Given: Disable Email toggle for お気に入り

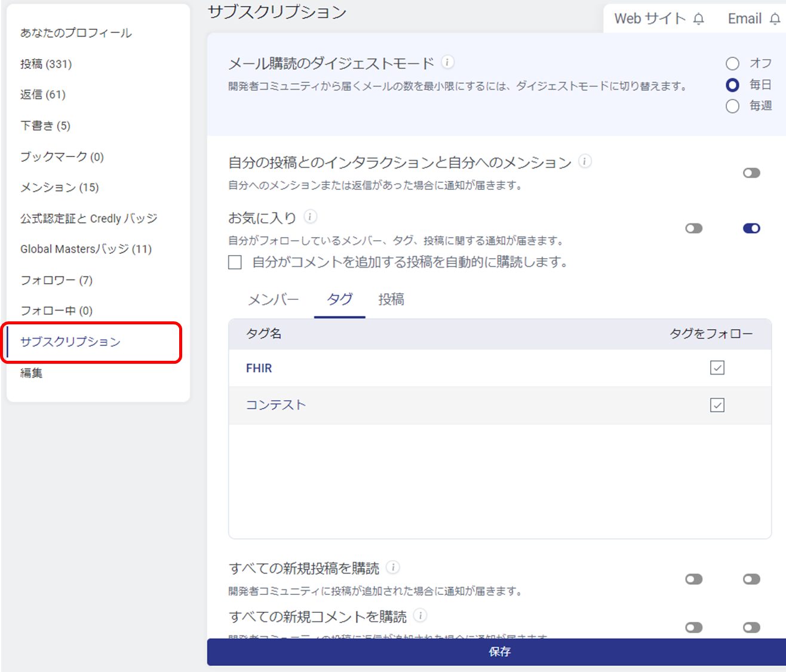Looking at the screenshot, I should (x=751, y=228).
